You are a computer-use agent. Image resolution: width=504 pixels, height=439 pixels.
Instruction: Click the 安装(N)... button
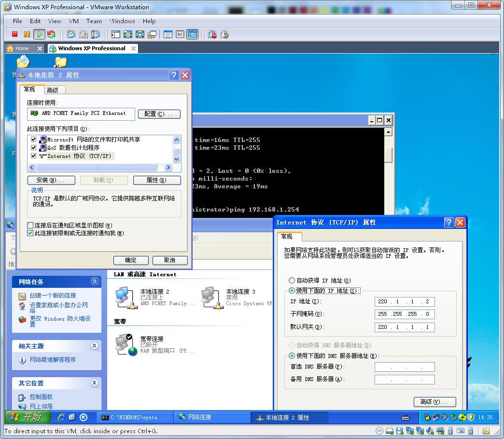(52, 180)
